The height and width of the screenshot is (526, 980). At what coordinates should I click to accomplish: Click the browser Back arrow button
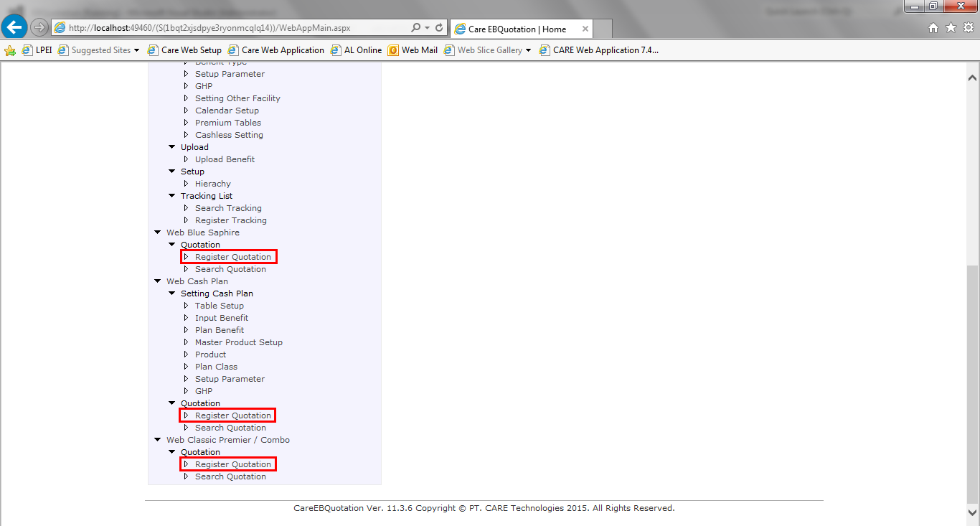point(14,28)
